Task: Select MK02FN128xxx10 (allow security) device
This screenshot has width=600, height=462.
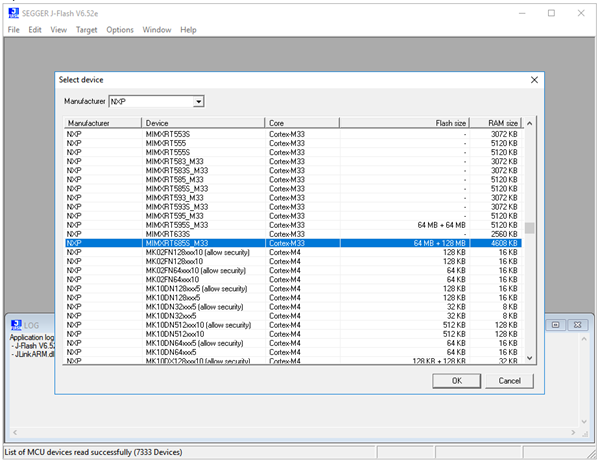Action: click(x=293, y=252)
